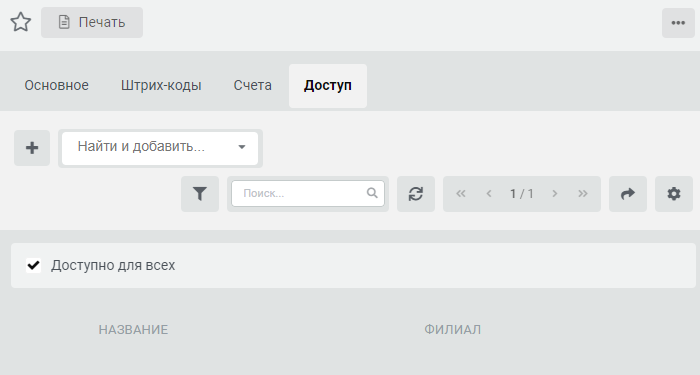Image resolution: width=700 pixels, height=375 pixels.
Task: Jump to first page with double-left arrows
Action: coord(461,194)
